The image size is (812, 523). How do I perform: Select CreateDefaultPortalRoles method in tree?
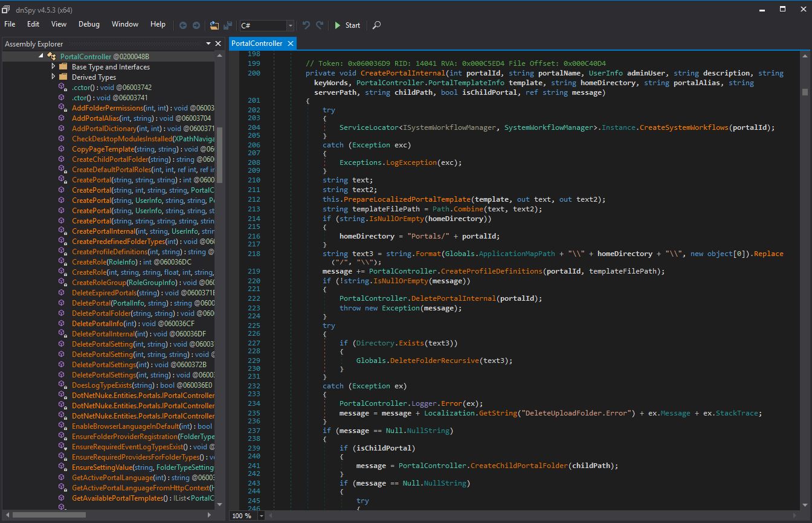pyautogui.click(x=143, y=169)
